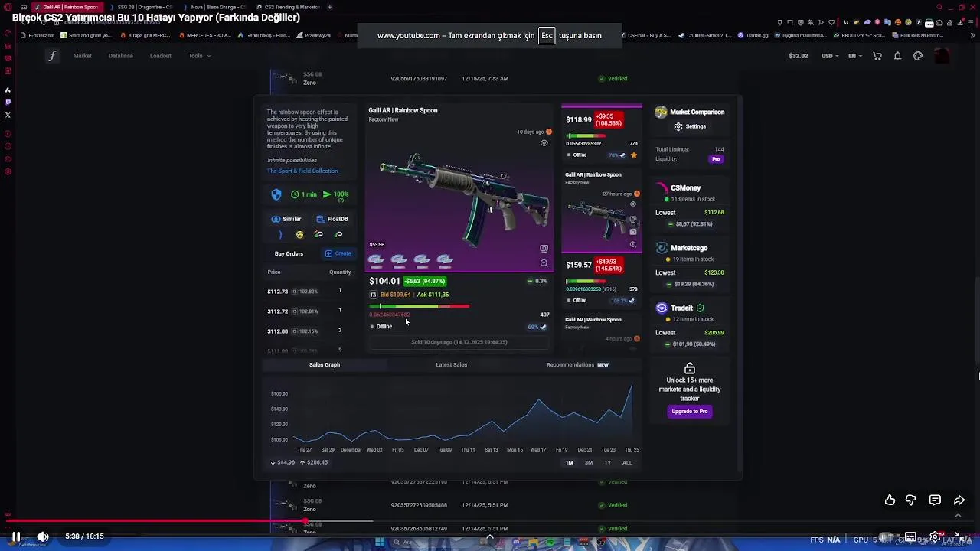Click the first sticker on the Galil
The image size is (980, 551).
[376, 260]
